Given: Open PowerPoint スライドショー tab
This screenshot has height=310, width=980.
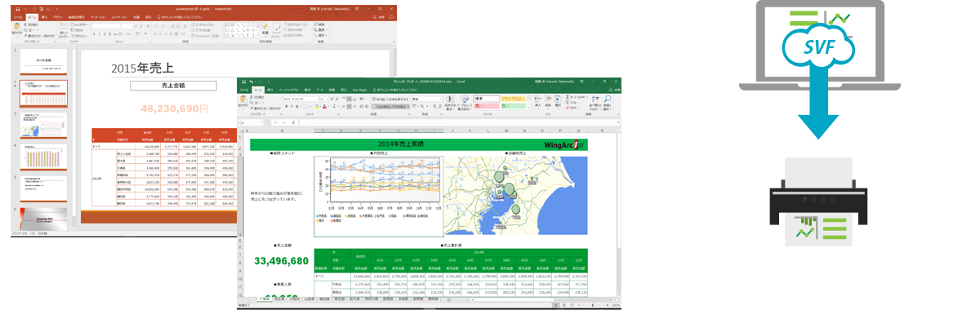Looking at the screenshot, I should click(119, 17).
